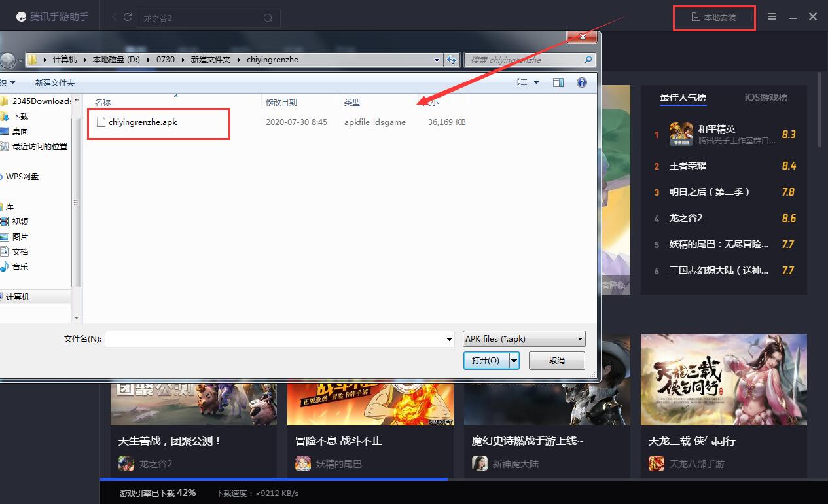This screenshot has width=828, height=504.
Task: Expand the breadcrumb arrow after 计算机
Action: (x=84, y=60)
